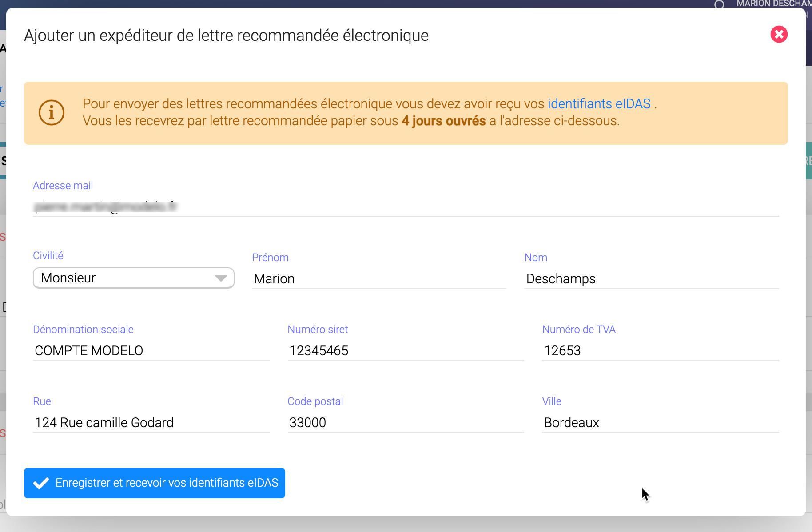Focus the Prénom field containing Marion

pos(379,279)
